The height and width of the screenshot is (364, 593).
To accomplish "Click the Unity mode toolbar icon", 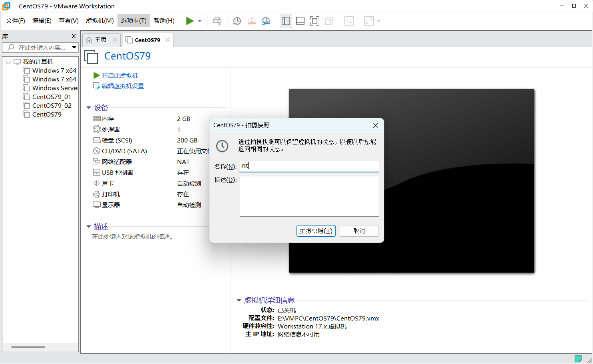I will tap(329, 21).
